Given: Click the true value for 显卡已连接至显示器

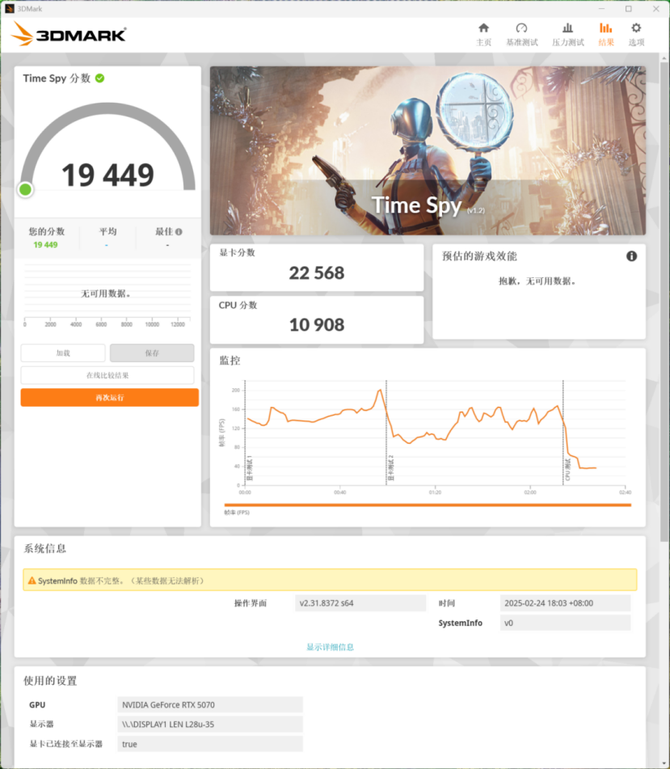Looking at the screenshot, I should tap(210, 744).
